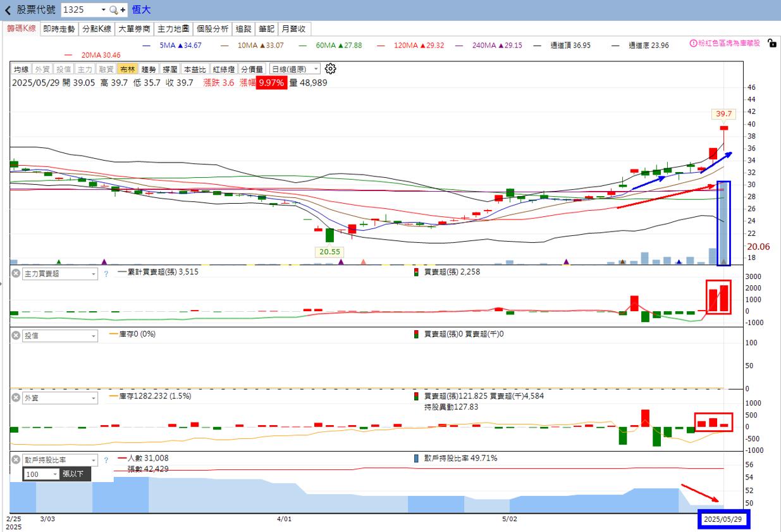The width and height of the screenshot is (781, 532).
Task: Toggle the 紅綠燈 overlay
Action: pyautogui.click(x=224, y=69)
